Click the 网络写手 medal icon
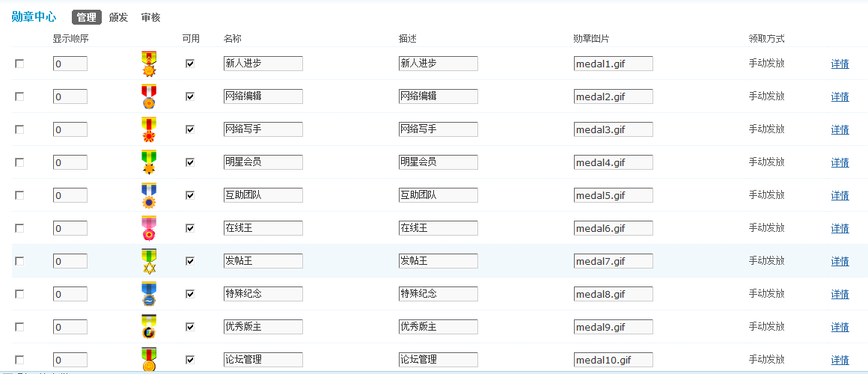 point(149,129)
